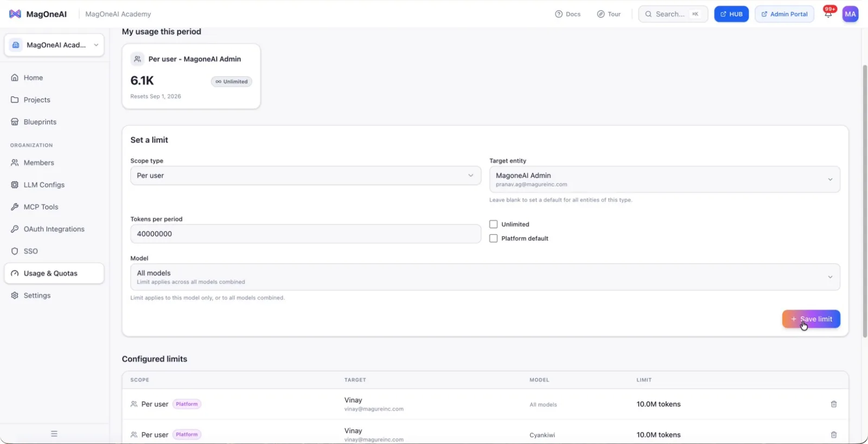Viewport: 868px width, 444px height.
Task: Go to OAuth Integrations
Action: click(x=54, y=229)
